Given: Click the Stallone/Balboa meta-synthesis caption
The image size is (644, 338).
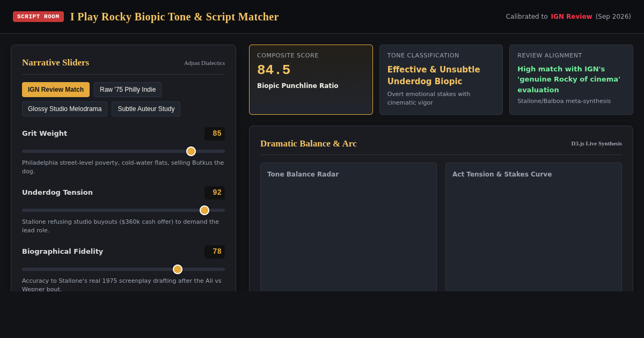Looking at the screenshot, I should [x=564, y=101].
